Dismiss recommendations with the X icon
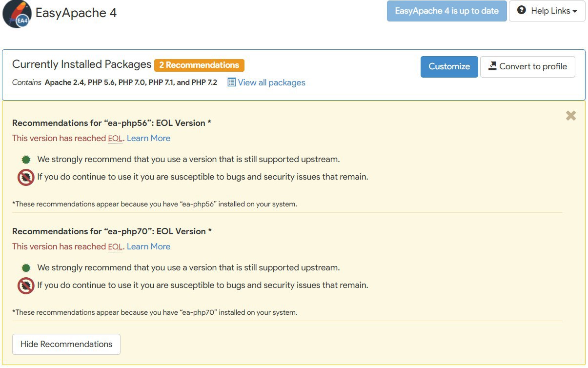The width and height of the screenshot is (588, 368). [x=571, y=116]
